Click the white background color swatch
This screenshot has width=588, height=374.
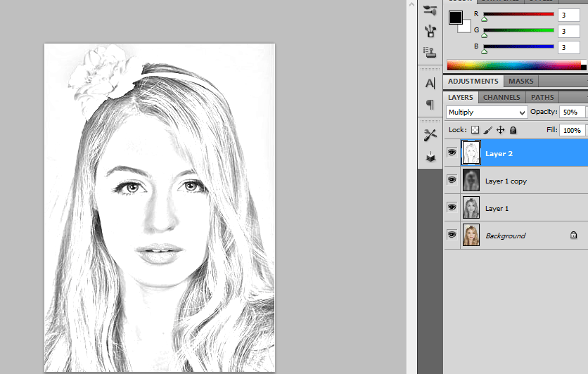(466, 27)
